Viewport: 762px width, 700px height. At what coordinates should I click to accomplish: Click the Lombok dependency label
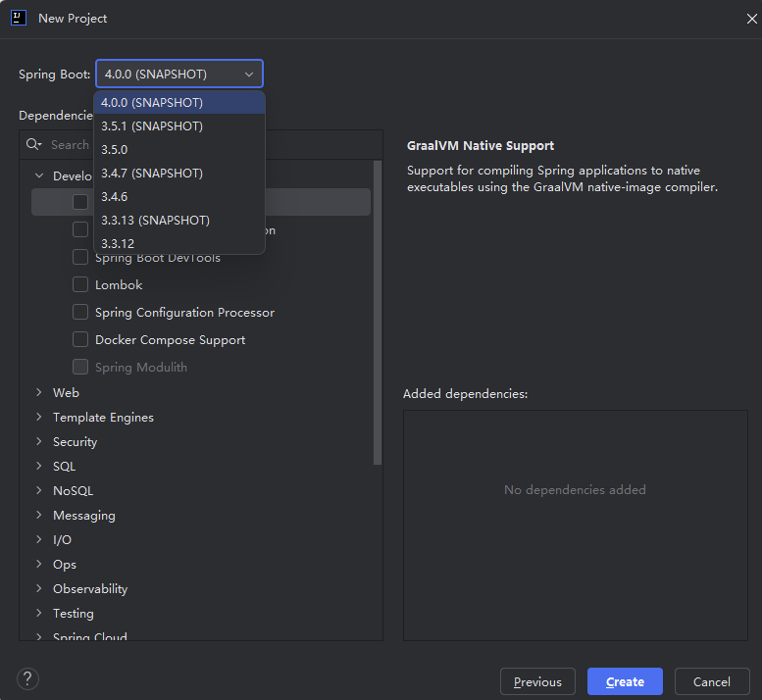119,285
